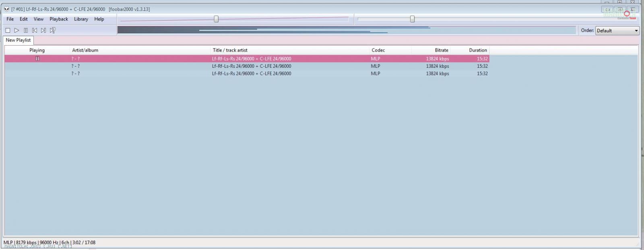Open the Order dropdown set to Default

(x=617, y=31)
